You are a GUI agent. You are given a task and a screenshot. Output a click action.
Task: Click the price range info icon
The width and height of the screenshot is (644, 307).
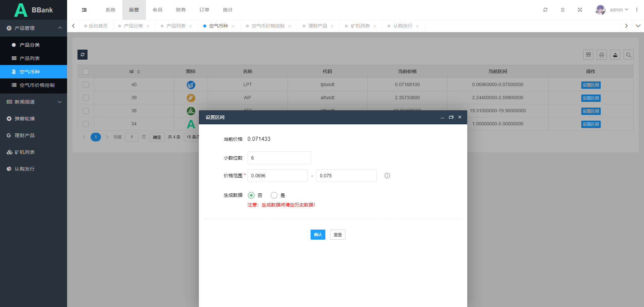pyautogui.click(x=387, y=176)
